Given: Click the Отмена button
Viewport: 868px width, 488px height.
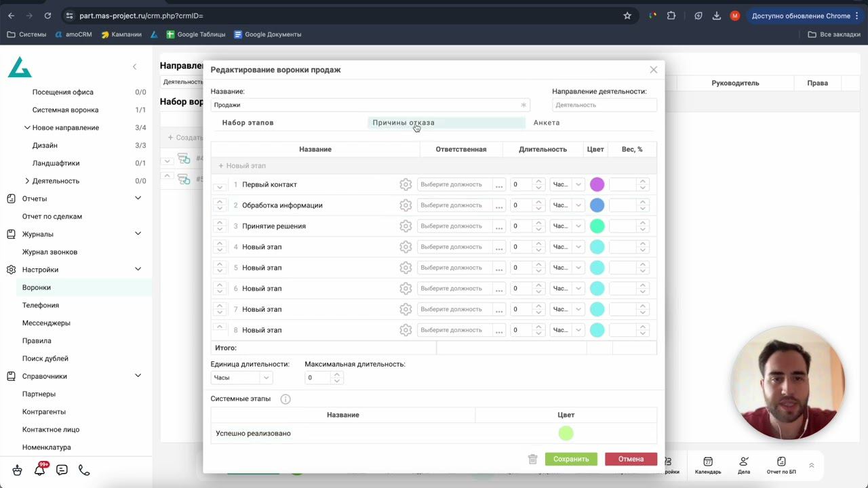Looking at the screenshot, I should pyautogui.click(x=631, y=459).
